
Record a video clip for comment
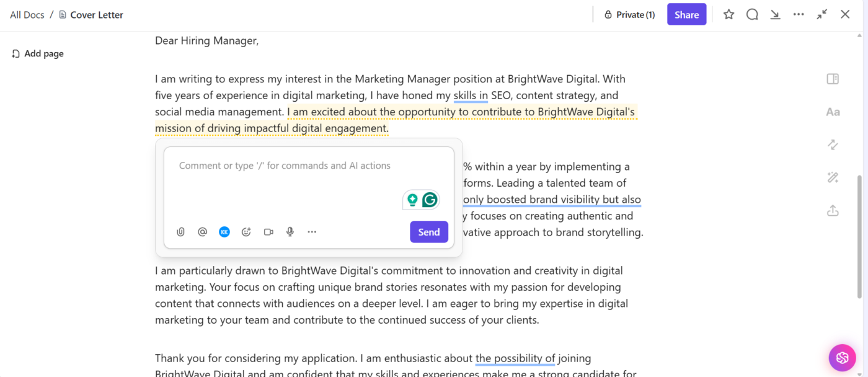(268, 232)
